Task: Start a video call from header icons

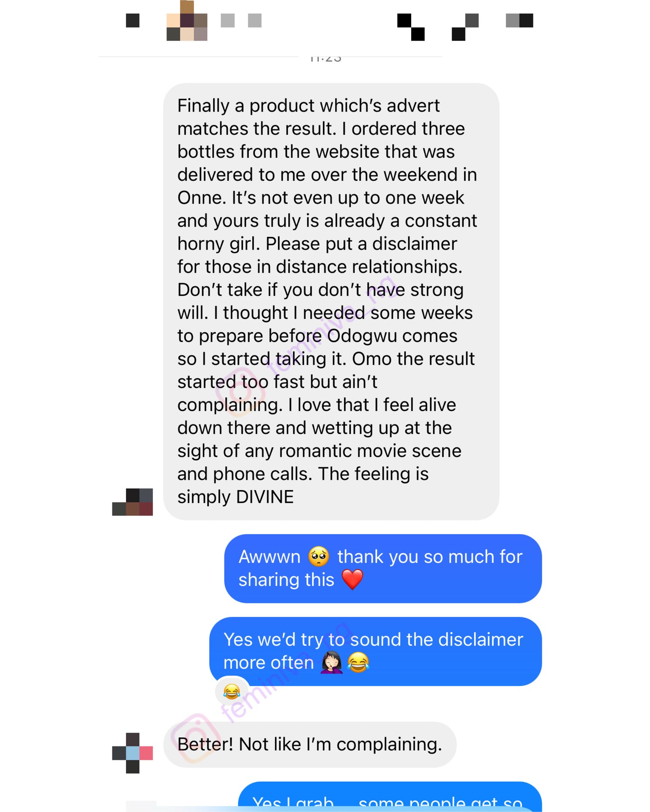Action: 465,27
